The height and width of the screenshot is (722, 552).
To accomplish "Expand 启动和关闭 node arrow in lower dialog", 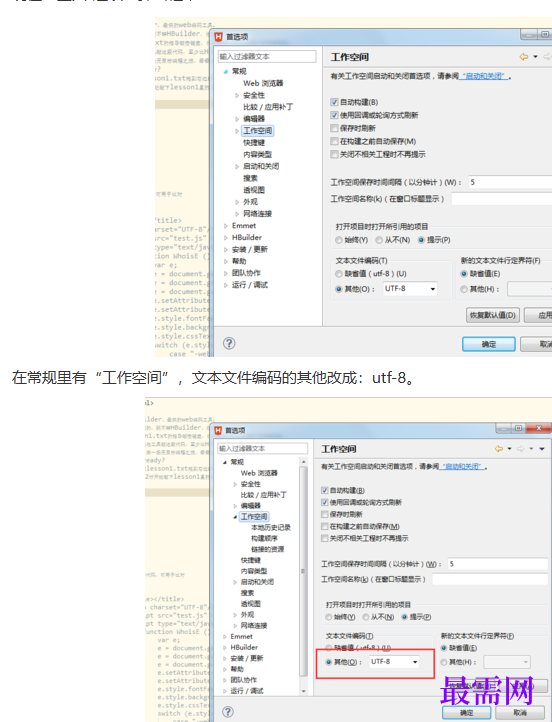I will tap(235, 582).
